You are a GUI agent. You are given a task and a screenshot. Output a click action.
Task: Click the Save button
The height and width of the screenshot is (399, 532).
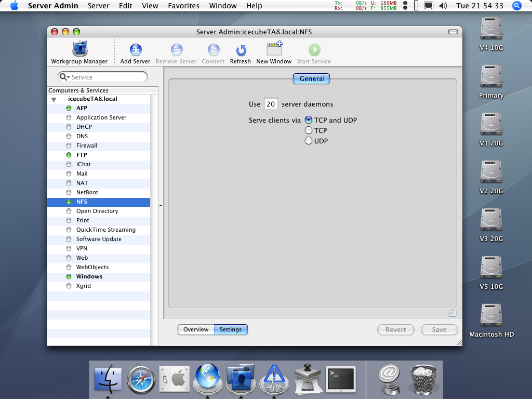439,329
